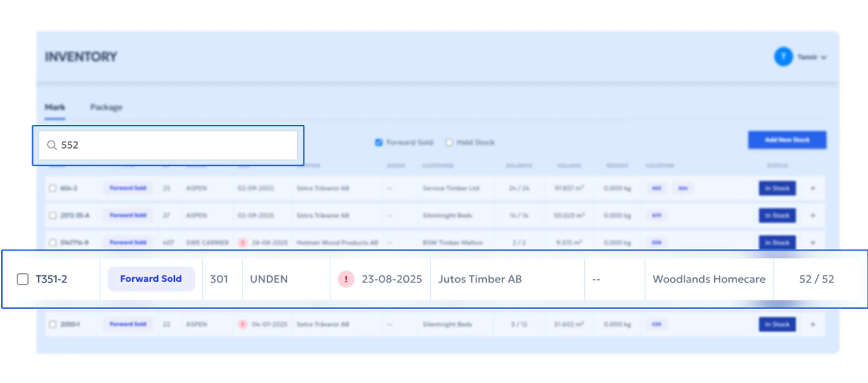Switch to the Package tab
Image resolution: width=868 pixels, height=383 pixels.
[x=106, y=107]
